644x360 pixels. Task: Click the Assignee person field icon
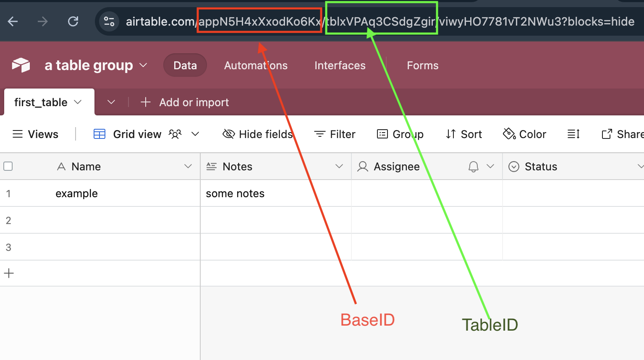pos(363,167)
